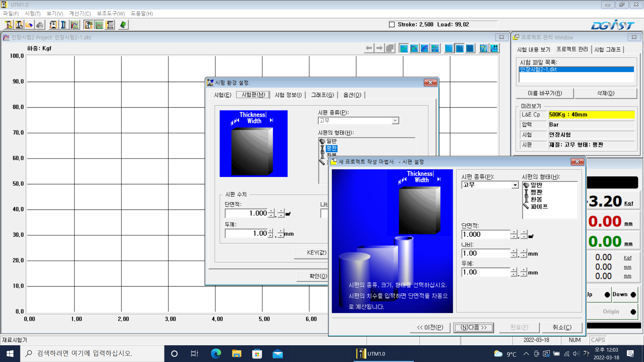This screenshot has height=362, width=644.
Task: Select the single green curve view icon
Action: click(404, 48)
